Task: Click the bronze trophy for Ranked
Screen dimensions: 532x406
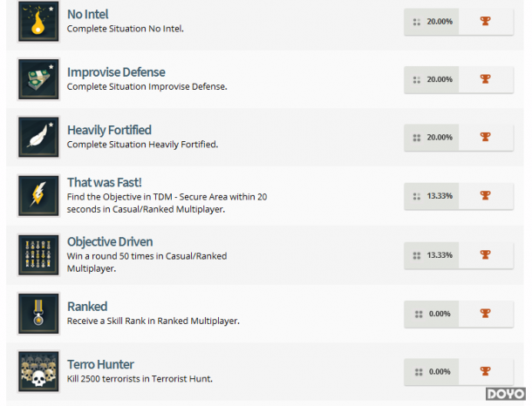Action: click(485, 314)
